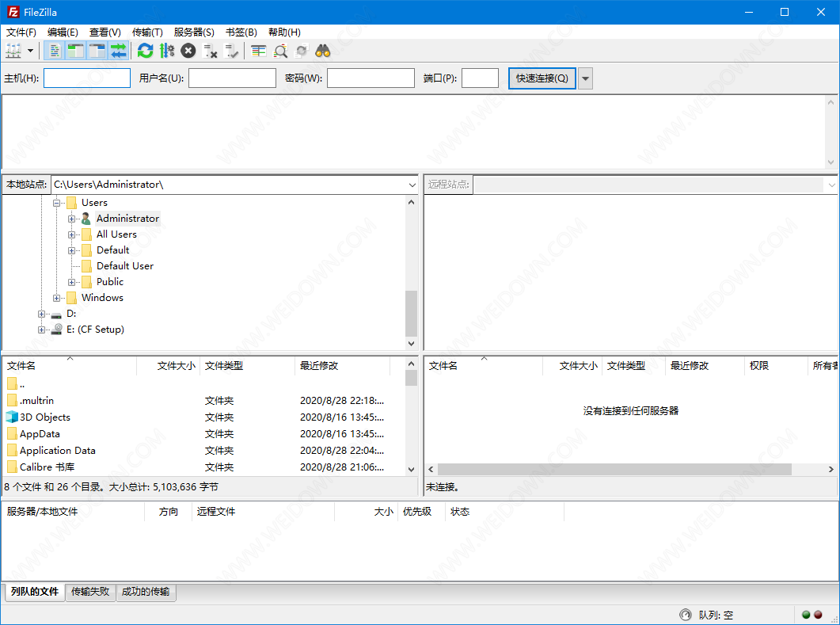The height and width of the screenshot is (625, 840).
Task: Open 书签(B) menu
Action: coord(241,32)
